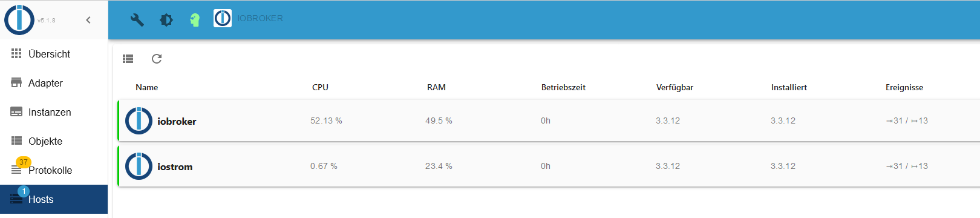This screenshot has width=980, height=218.
Task: Open the wrench system settings icon
Action: (x=137, y=19)
